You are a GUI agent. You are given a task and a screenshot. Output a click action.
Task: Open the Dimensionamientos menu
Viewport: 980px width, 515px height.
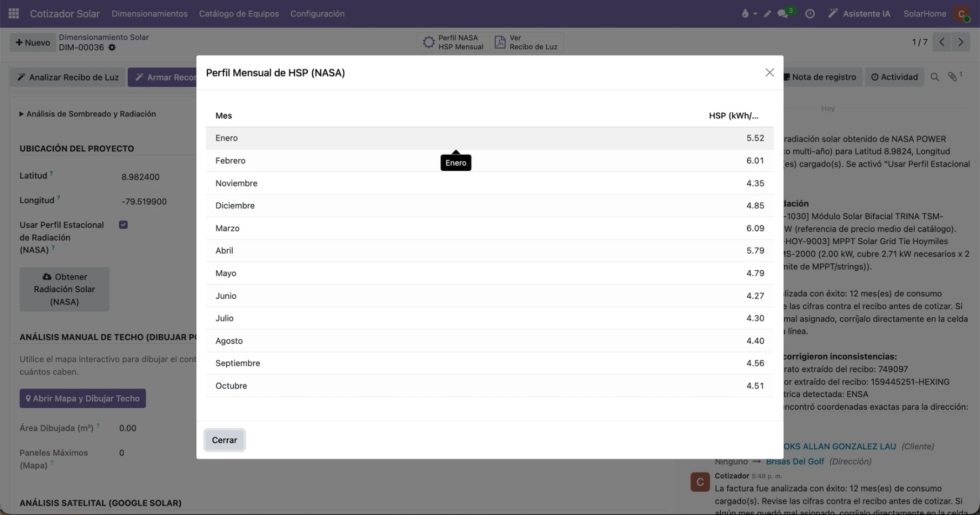pyautogui.click(x=150, y=14)
